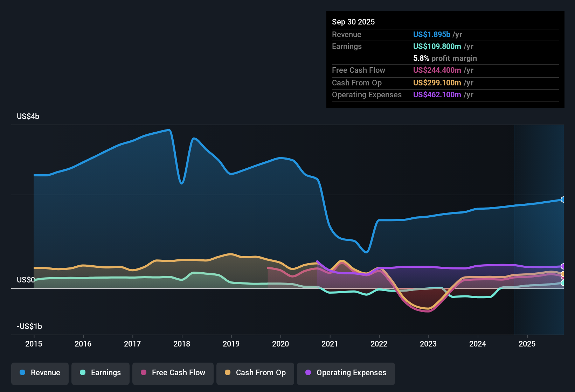
Task: Select the pink Free Cash Flow dot icon
Action: tap(144, 373)
